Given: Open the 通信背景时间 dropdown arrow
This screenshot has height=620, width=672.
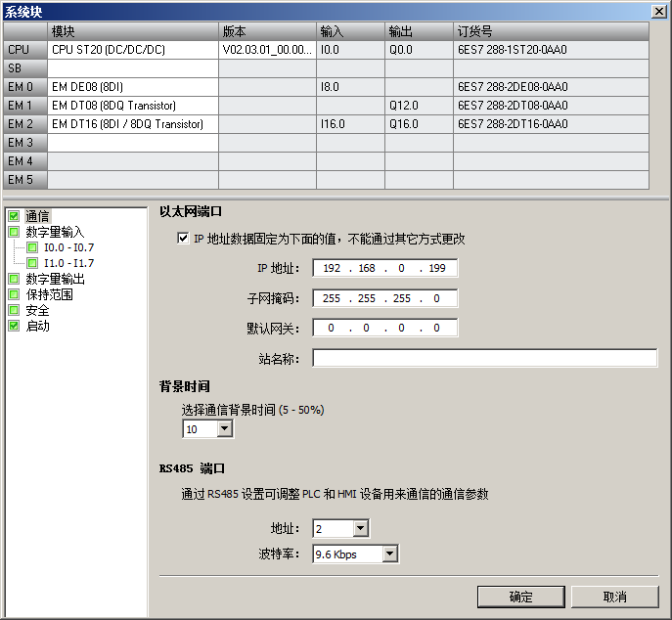Looking at the screenshot, I should [x=225, y=428].
